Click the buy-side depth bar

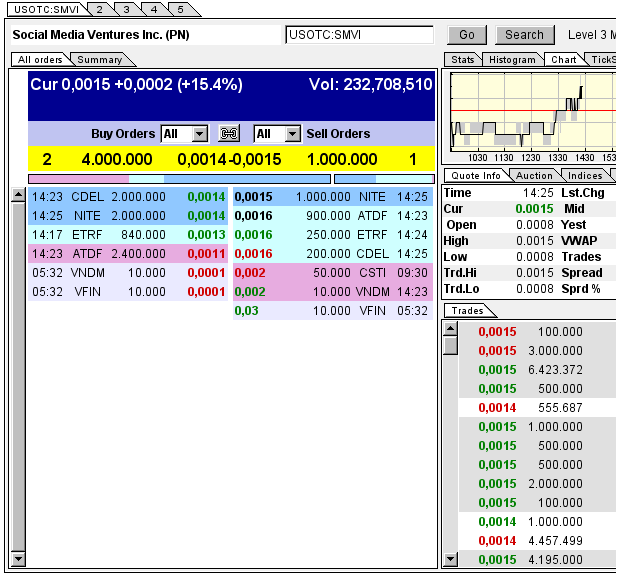(179, 179)
